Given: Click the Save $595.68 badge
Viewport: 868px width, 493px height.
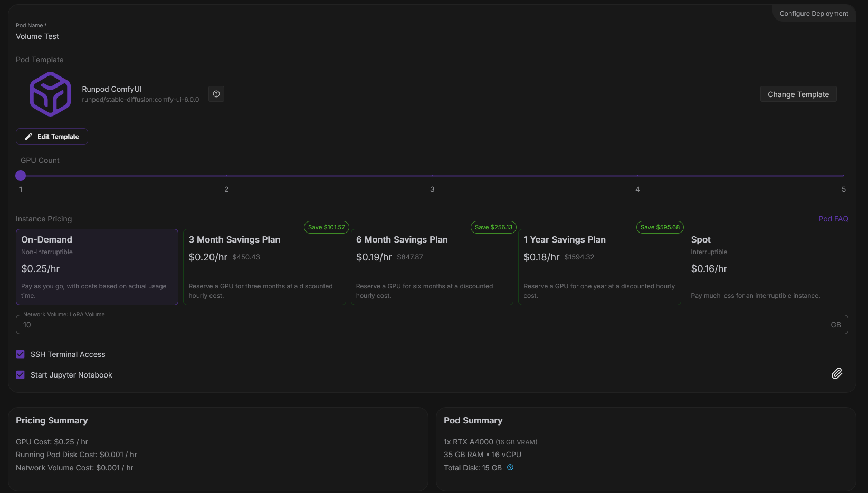Looking at the screenshot, I should pos(660,227).
